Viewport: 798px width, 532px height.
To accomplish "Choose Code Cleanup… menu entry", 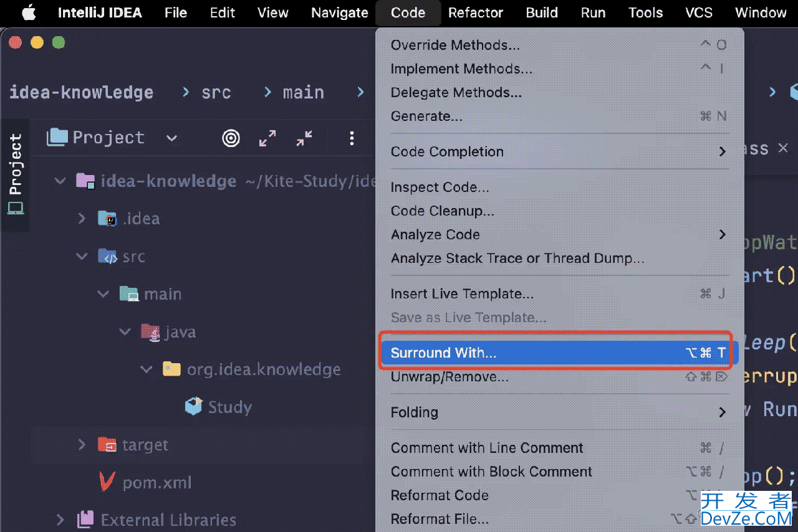I will pos(559,211).
